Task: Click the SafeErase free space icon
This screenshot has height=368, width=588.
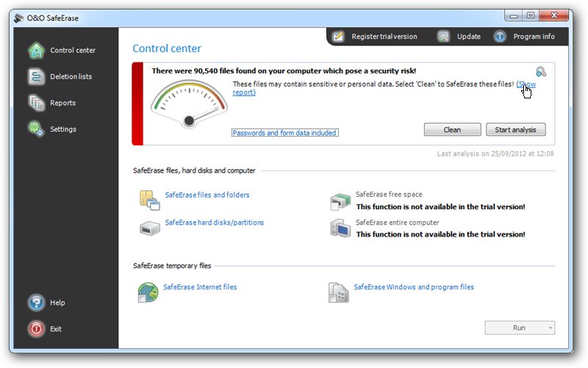Action: (x=340, y=201)
